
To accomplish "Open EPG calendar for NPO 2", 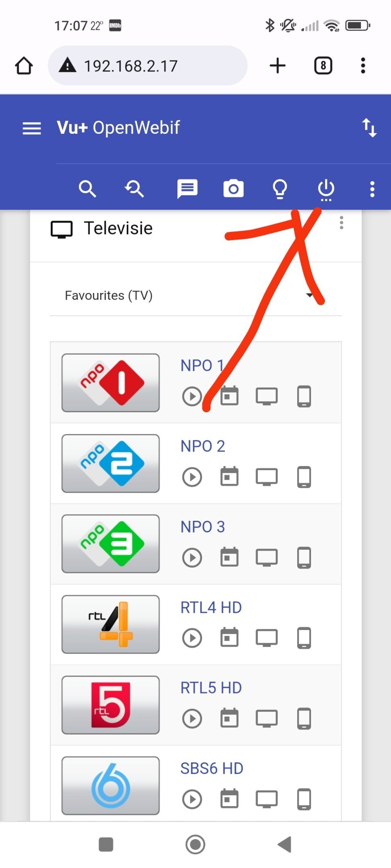I will (x=229, y=477).
